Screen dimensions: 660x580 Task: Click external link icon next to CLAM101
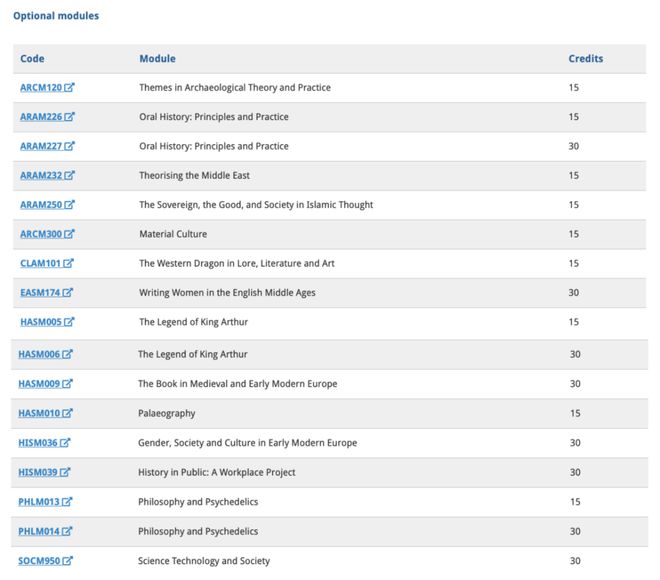click(x=69, y=264)
